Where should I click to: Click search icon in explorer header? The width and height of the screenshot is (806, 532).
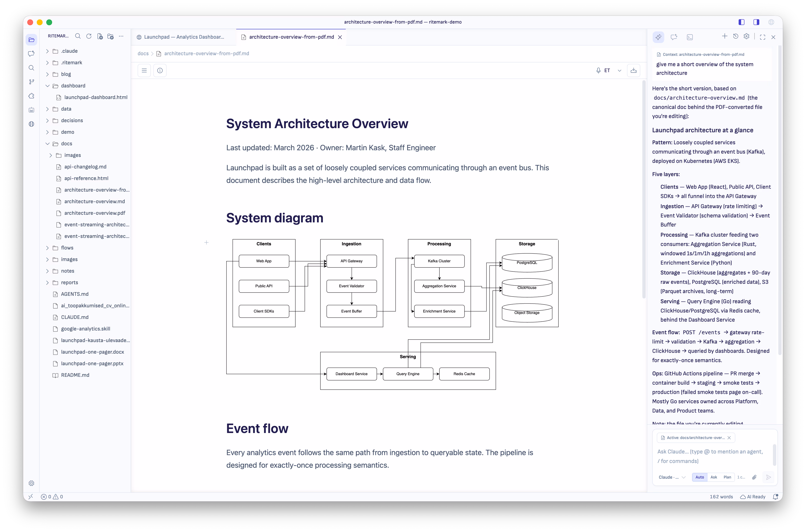[x=78, y=36]
